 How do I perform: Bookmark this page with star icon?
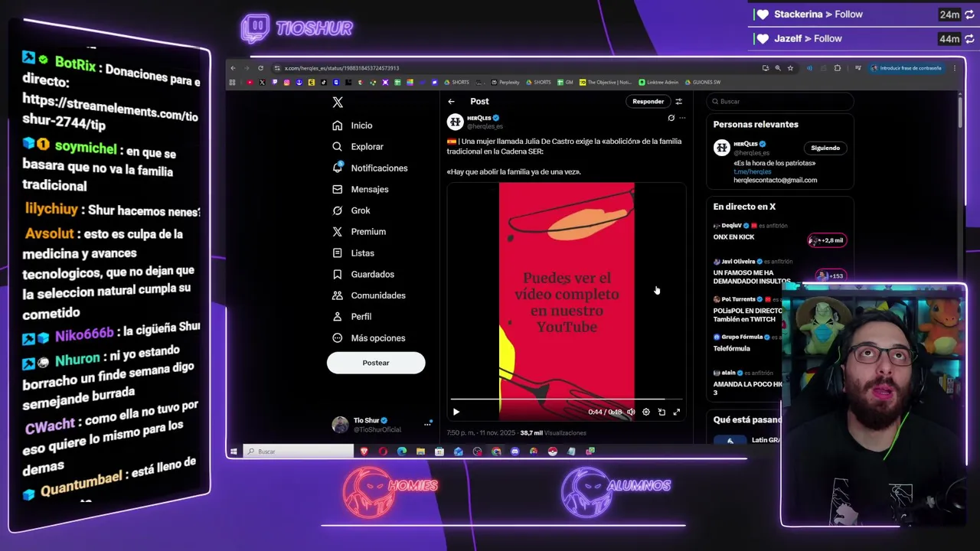pos(791,68)
